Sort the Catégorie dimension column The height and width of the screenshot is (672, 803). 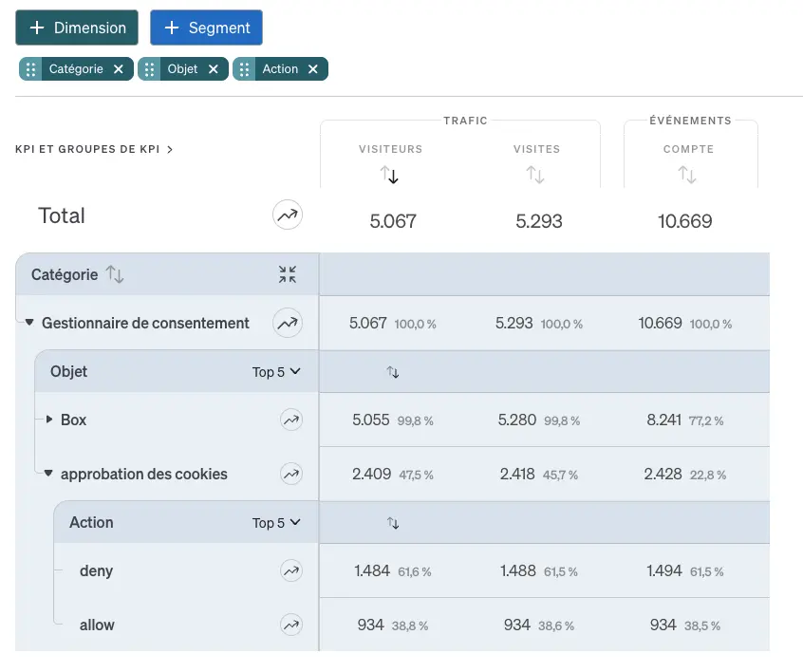point(115,274)
